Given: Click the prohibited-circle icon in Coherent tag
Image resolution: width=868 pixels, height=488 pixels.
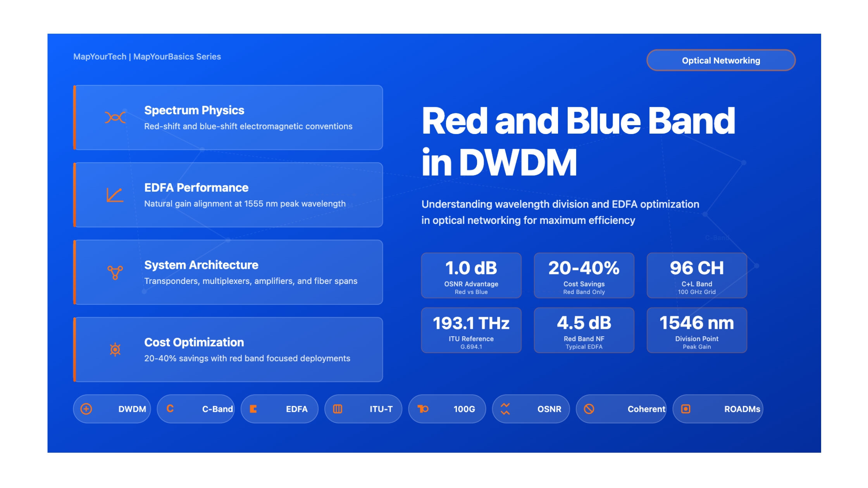Looking at the screenshot, I should pyautogui.click(x=589, y=409).
